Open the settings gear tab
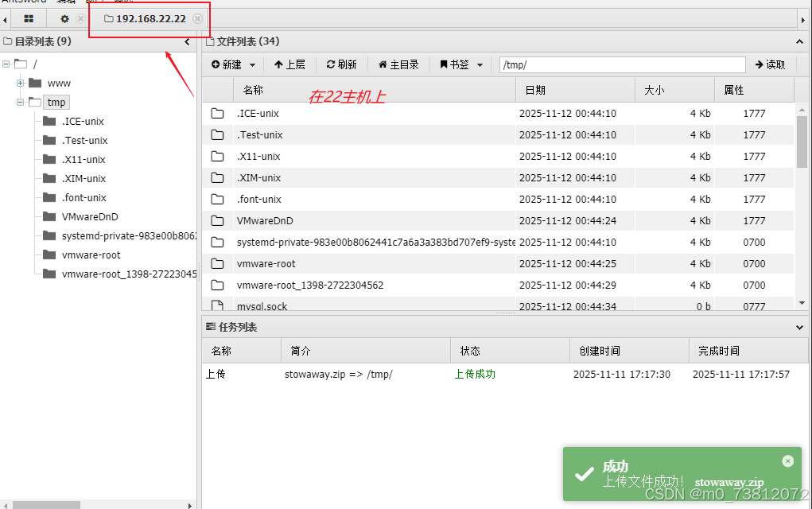This screenshot has width=812, height=509. [x=64, y=18]
